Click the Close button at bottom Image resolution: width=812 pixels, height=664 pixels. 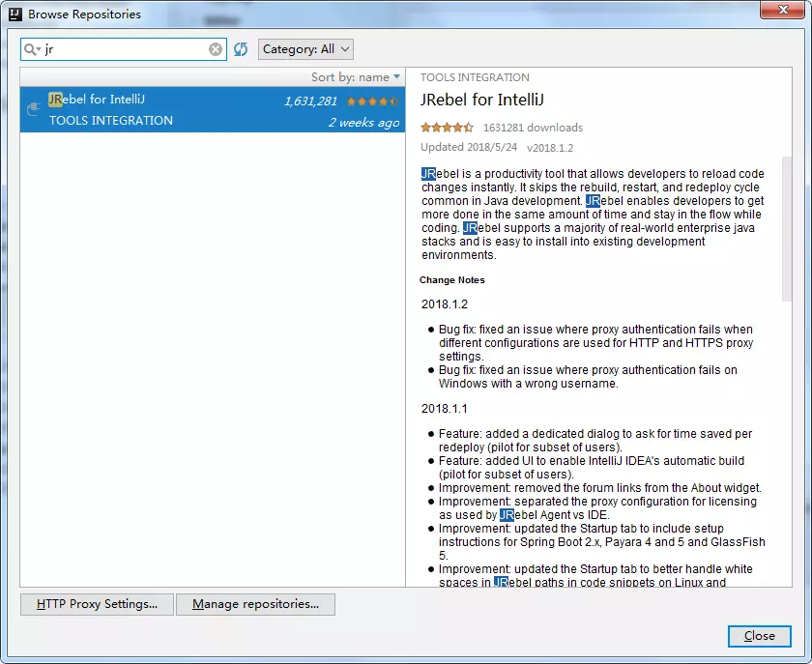tap(759, 636)
